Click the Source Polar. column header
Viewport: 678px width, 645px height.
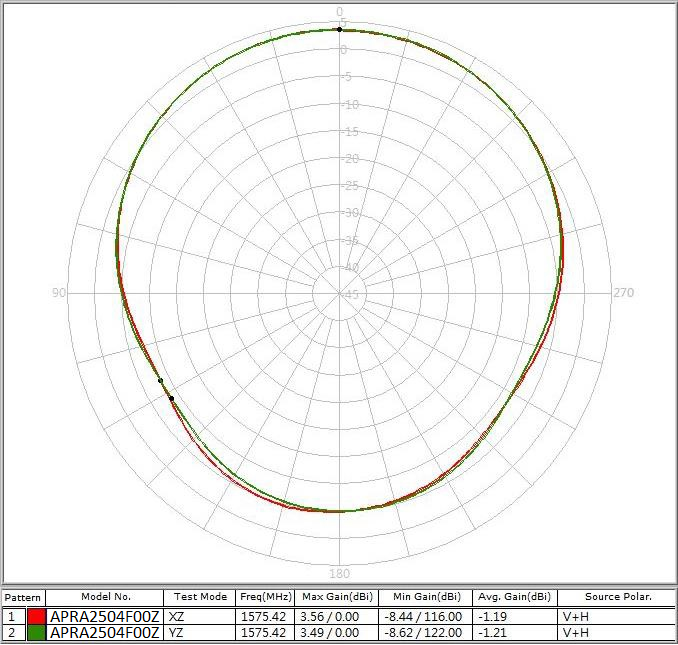pyautogui.click(x=617, y=597)
